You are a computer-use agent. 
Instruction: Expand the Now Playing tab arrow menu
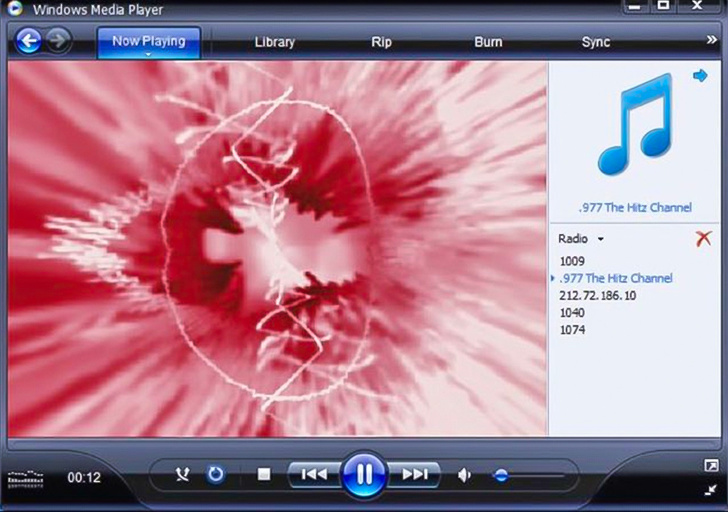click(148, 55)
